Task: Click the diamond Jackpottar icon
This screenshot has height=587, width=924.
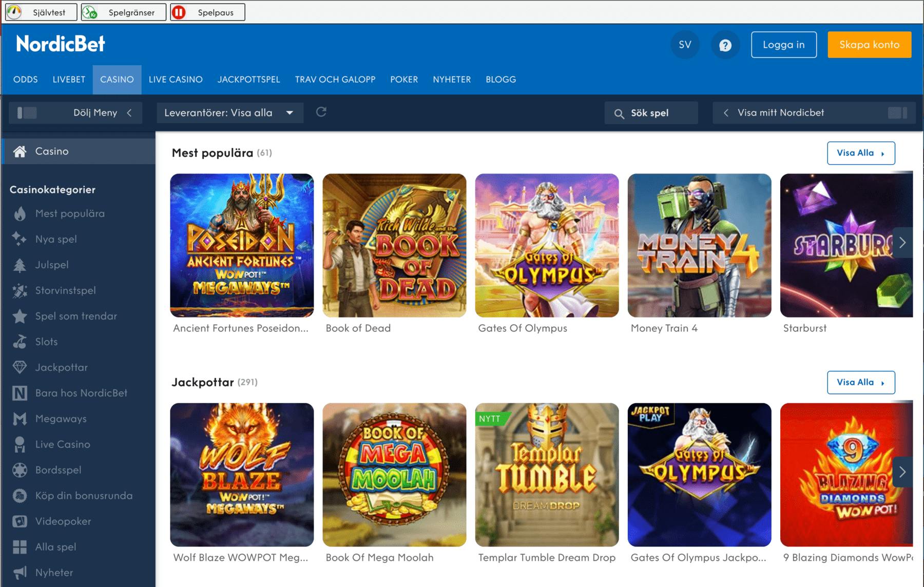Action: [x=20, y=367]
